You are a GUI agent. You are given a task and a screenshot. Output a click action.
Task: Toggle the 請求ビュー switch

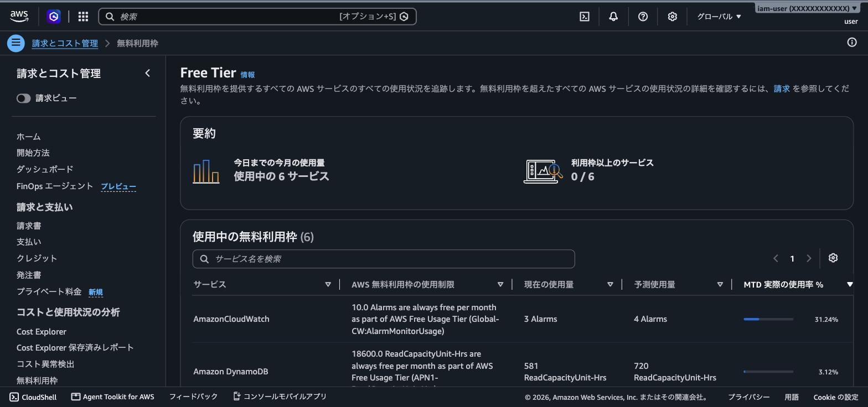[x=23, y=98]
